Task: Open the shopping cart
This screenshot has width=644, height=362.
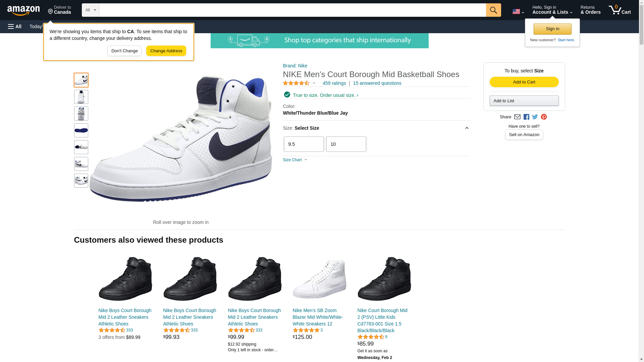Action: [x=620, y=10]
